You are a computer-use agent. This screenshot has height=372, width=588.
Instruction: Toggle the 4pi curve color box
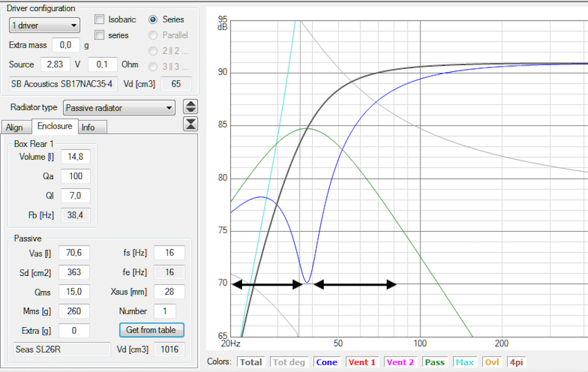516,362
